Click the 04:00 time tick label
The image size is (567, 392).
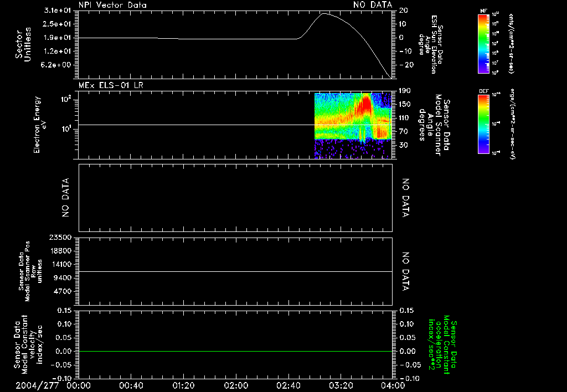point(393,385)
